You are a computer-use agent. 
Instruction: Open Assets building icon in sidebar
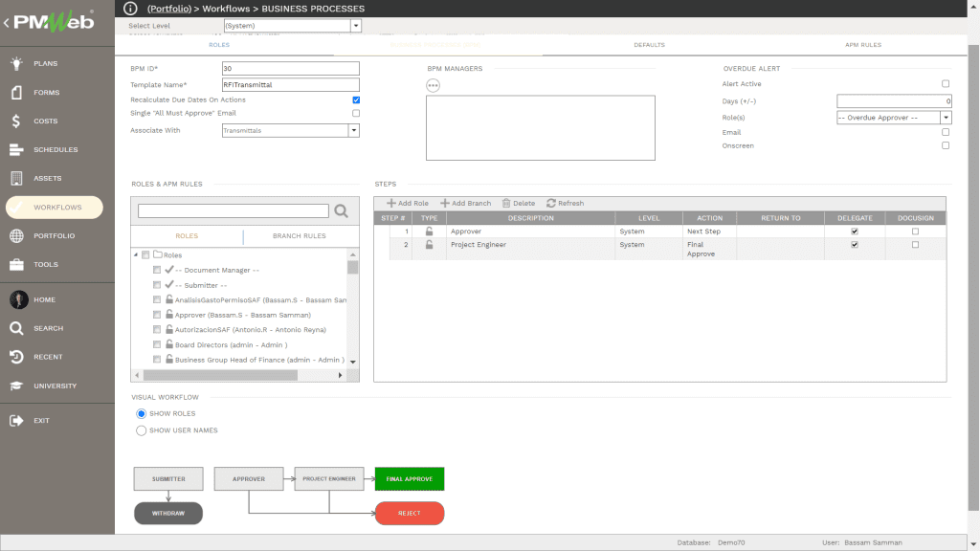point(17,178)
